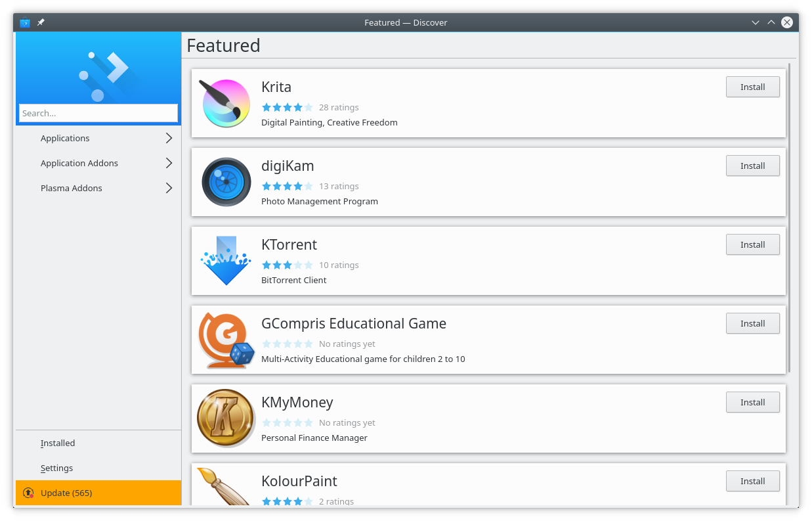
Task: Click the GCompris Educational Game title
Action: tap(354, 324)
